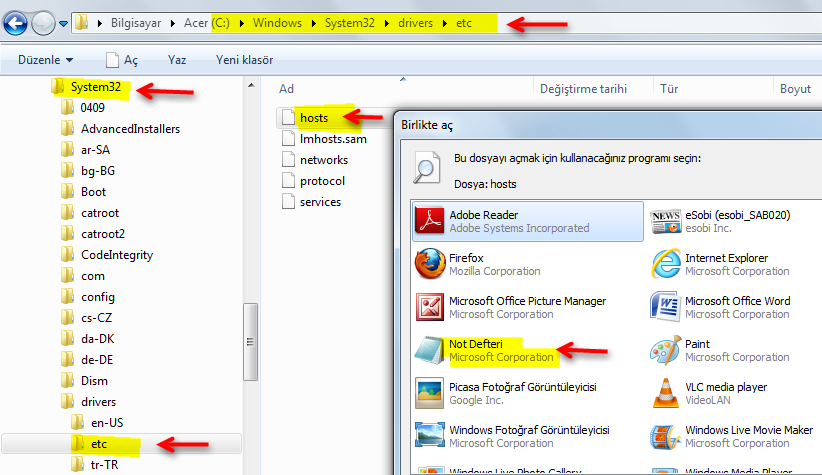Choose Paint in Birlikte aç dialog
This screenshot has width=822, height=475.
click(x=720, y=350)
